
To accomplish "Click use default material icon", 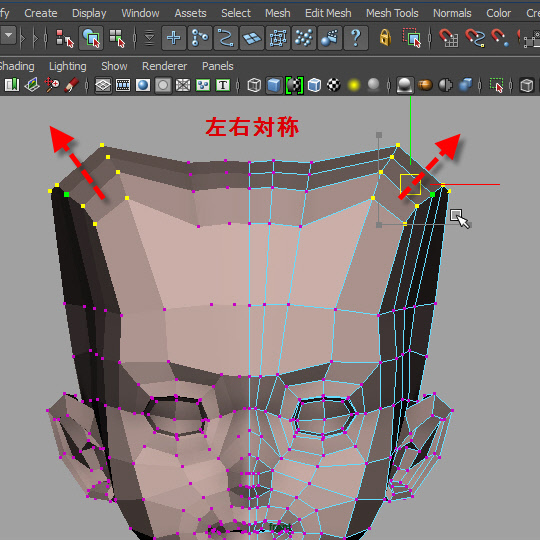I will pyautogui.click(x=294, y=85).
